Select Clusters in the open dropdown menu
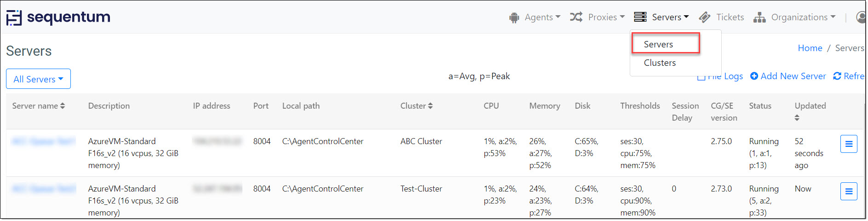Viewport: 868px width, 221px height. tap(660, 63)
